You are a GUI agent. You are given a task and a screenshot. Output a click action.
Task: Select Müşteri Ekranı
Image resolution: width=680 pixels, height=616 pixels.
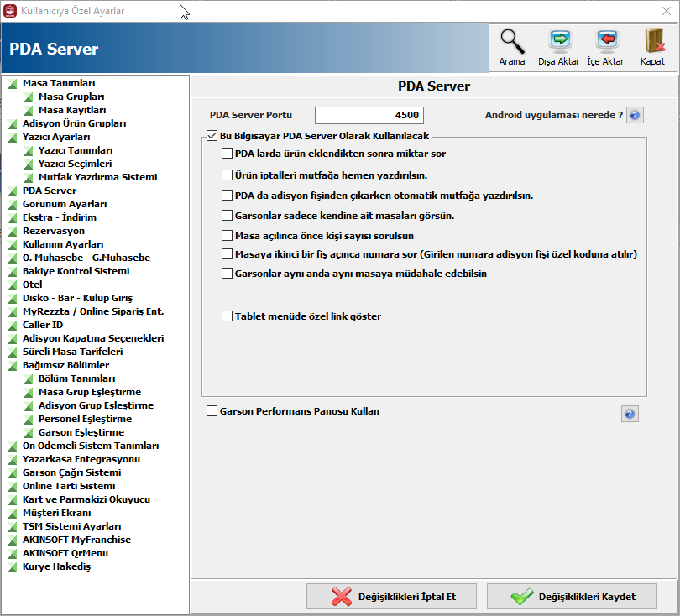tap(57, 514)
